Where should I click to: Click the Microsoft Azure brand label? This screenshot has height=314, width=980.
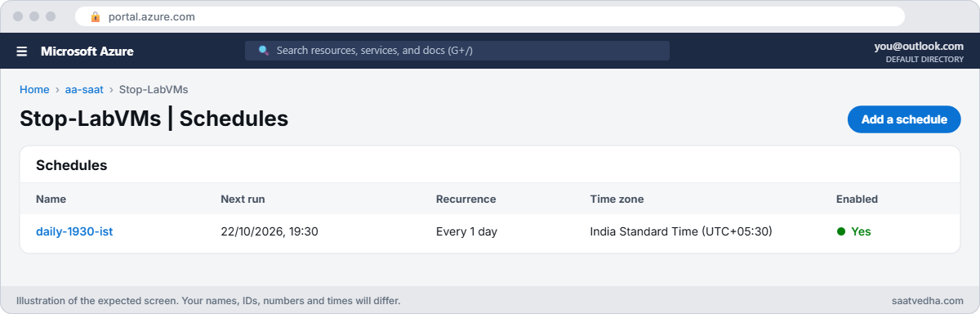[x=87, y=51]
